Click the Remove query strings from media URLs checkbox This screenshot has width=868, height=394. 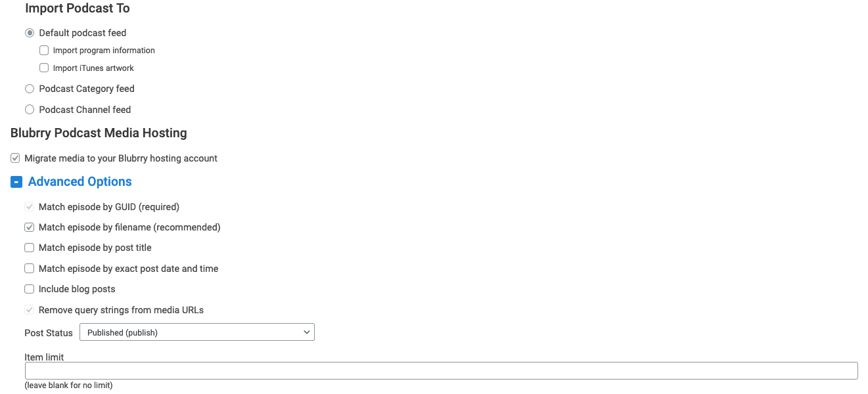[x=29, y=310]
